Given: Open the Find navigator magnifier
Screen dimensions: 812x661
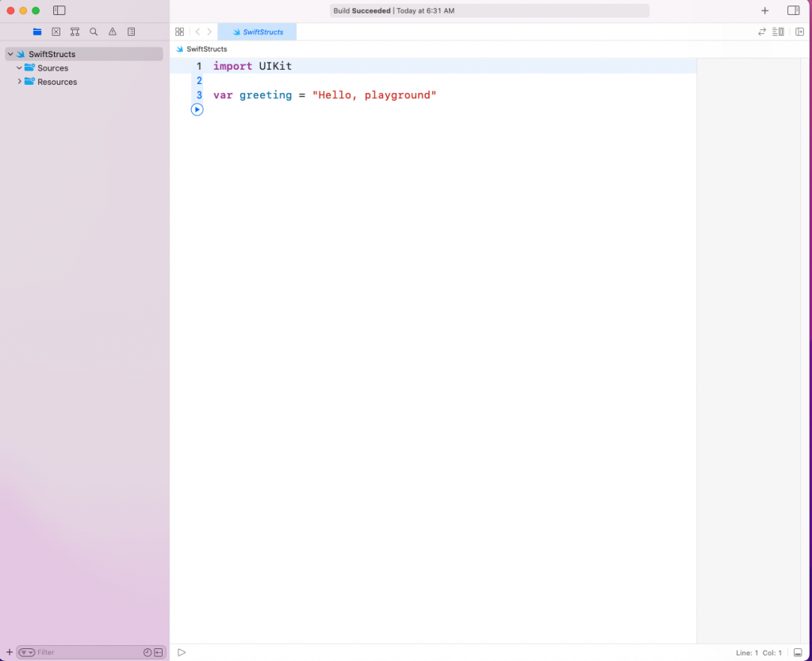Looking at the screenshot, I should [x=94, y=32].
